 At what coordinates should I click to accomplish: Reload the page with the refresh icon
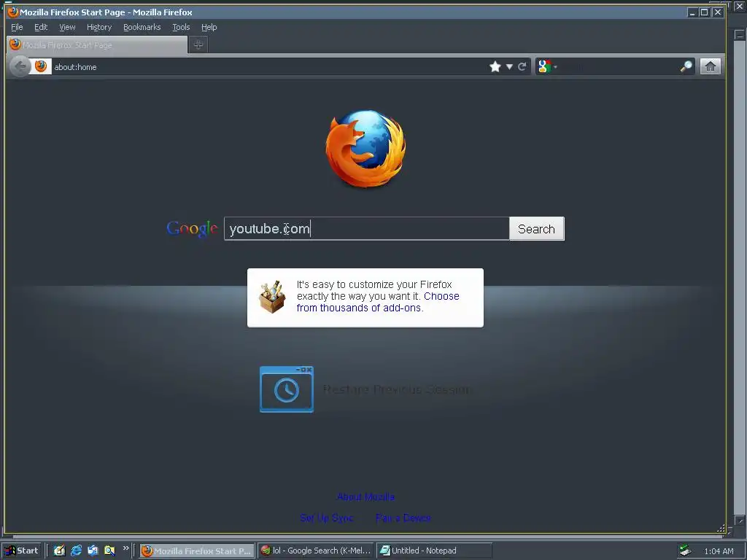click(522, 66)
